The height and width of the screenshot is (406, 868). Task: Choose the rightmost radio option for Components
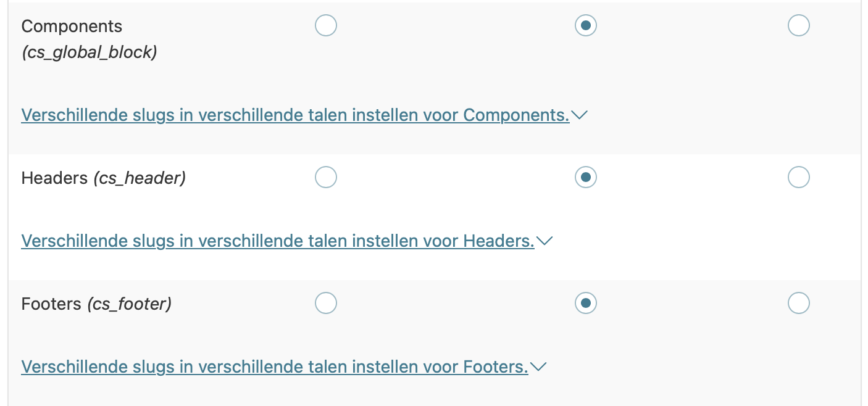[x=798, y=26]
